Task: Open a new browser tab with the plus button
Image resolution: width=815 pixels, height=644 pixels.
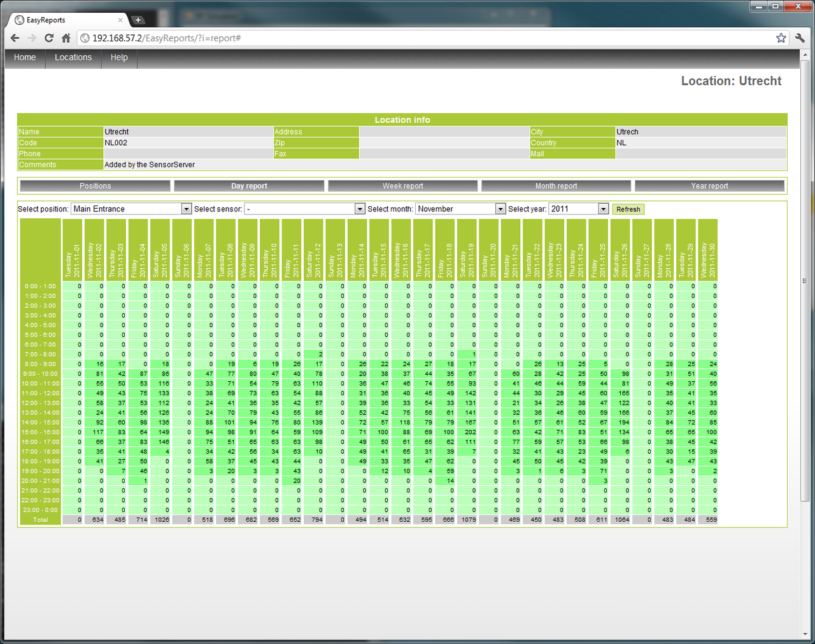Action: point(138,20)
